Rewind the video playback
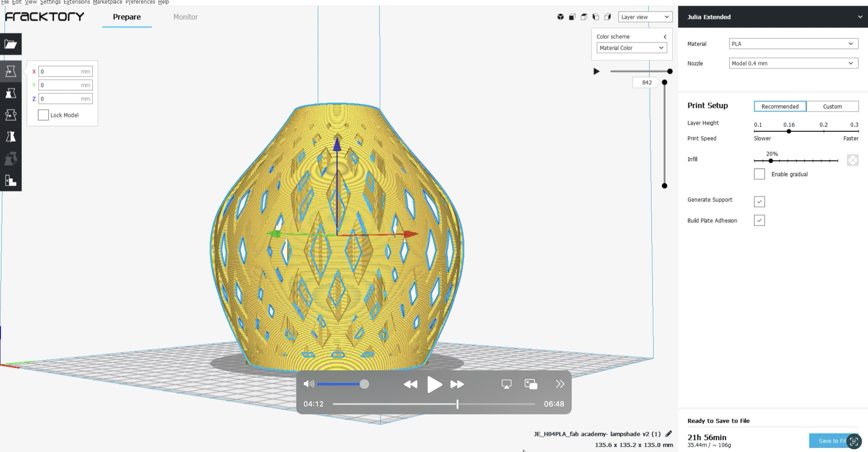The width and height of the screenshot is (868, 452). [410, 384]
